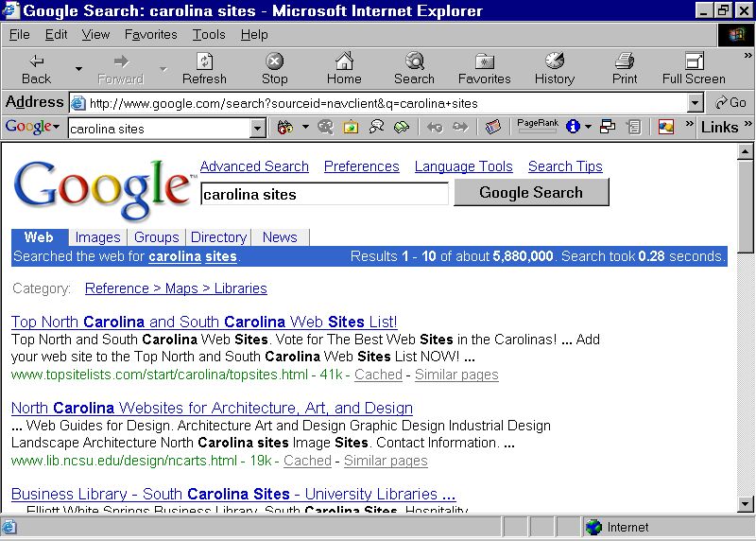The height and width of the screenshot is (541, 756).
Task: Open the View menu
Action: pyautogui.click(x=95, y=35)
